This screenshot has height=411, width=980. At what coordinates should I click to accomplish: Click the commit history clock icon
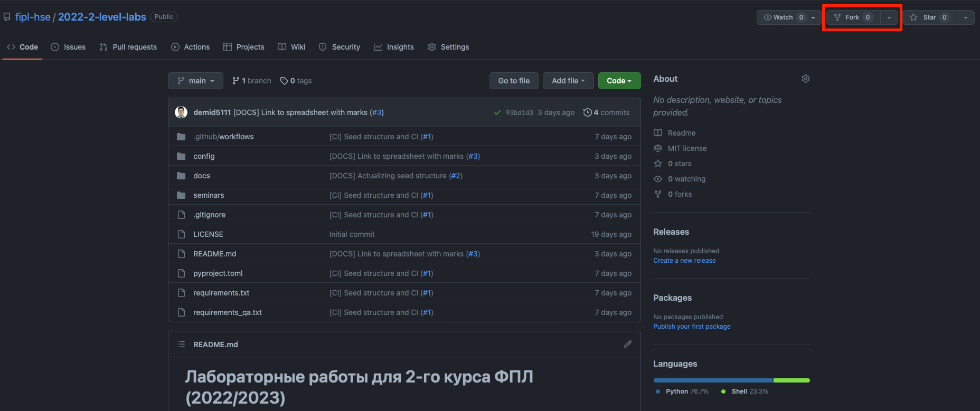tap(587, 112)
